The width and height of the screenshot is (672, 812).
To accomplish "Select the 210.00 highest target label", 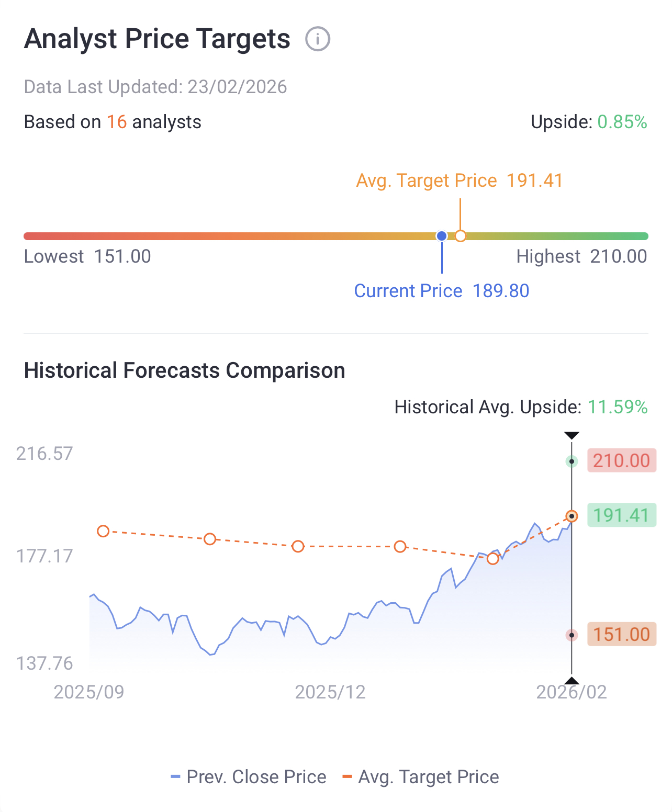I will click(622, 460).
